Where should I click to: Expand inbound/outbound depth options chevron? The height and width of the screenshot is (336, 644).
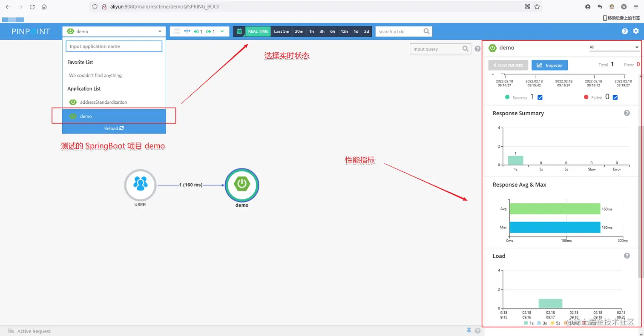222,31
